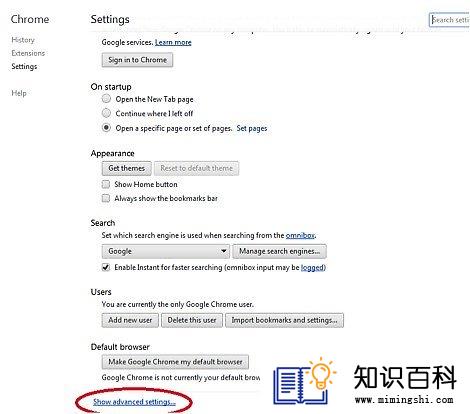
Task: Select Continue where I left off radio
Action: click(106, 113)
